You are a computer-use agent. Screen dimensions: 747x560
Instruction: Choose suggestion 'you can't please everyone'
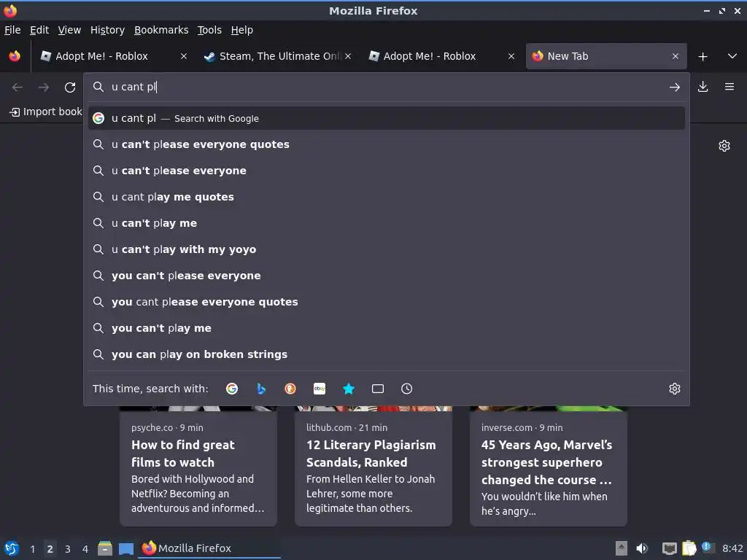tap(387, 275)
